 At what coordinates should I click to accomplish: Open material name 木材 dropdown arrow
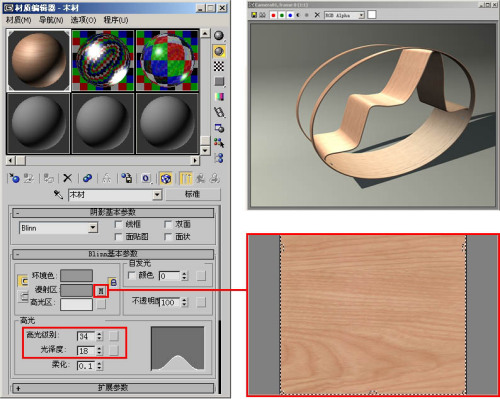tap(157, 195)
